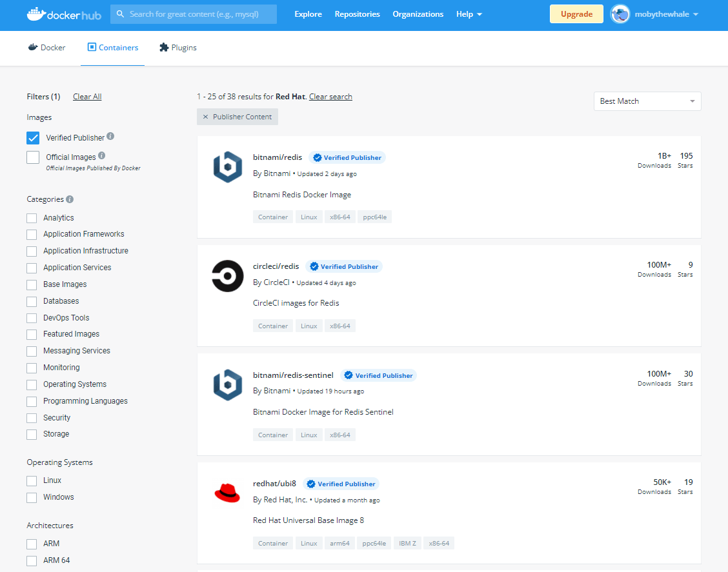
Task: Click the CircleCI logo icon
Action: (x=227, y=276)
